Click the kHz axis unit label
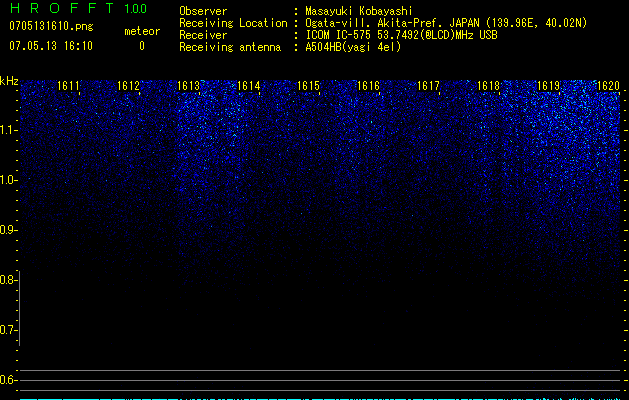 point(9,81)
